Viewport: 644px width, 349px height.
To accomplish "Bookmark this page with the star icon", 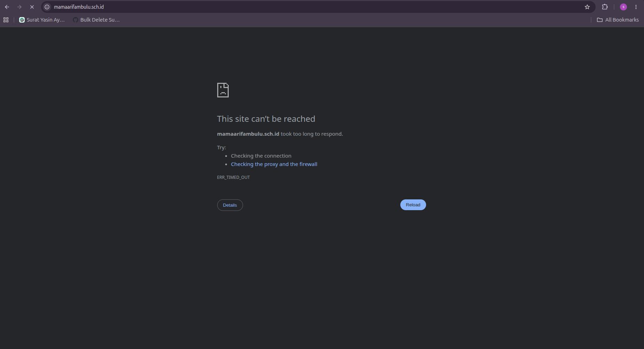I will [x=587, y=7].
